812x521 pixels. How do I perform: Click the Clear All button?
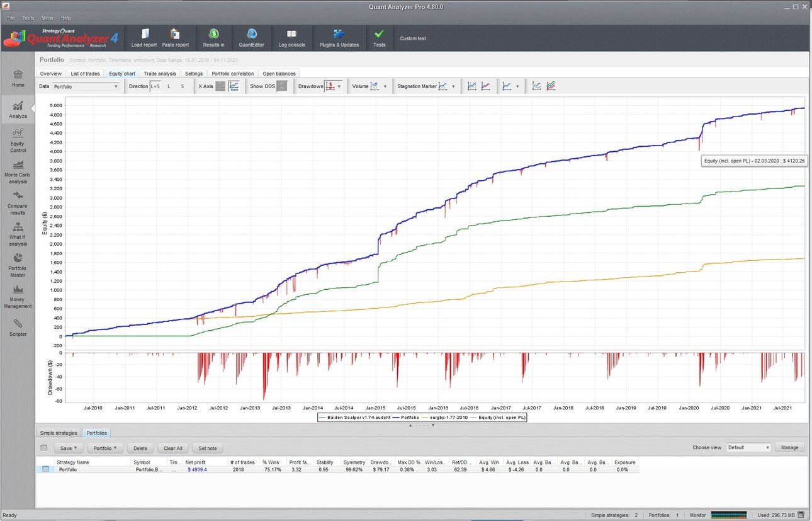click(x=173, y=448)
